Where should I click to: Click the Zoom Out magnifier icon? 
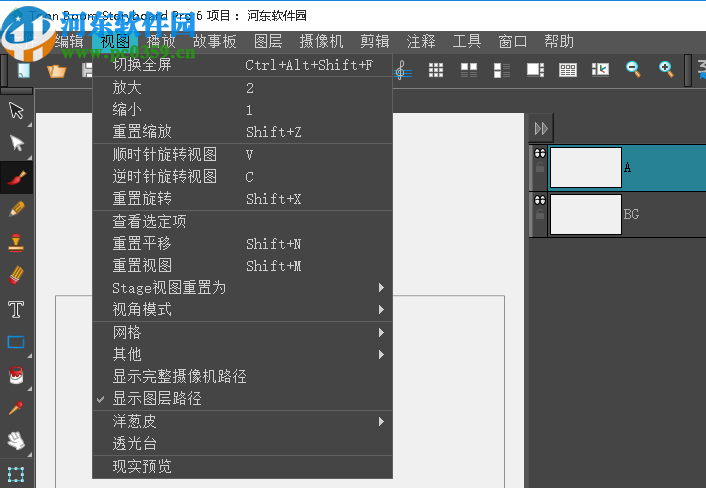633,69
